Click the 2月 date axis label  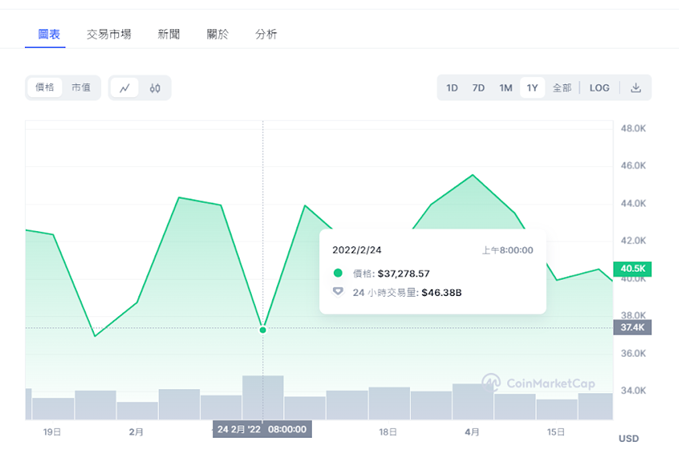coord(136,432)
